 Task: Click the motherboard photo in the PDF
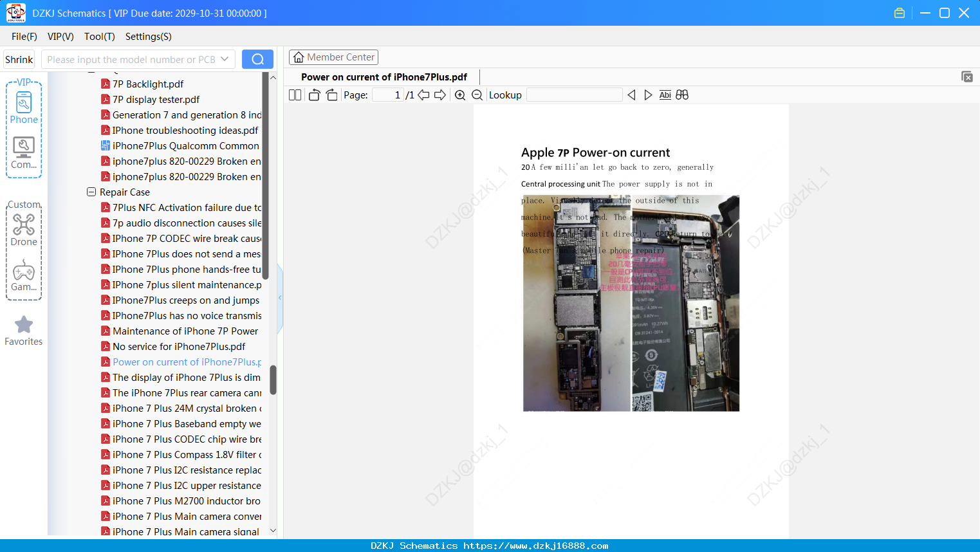pos(631,303)
